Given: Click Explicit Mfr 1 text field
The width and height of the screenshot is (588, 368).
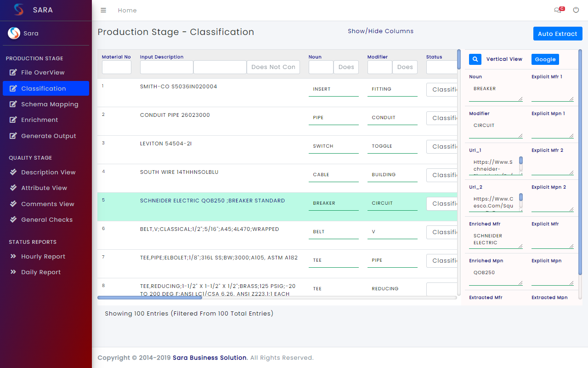Looking at the screenshot, I should point(553,92).
